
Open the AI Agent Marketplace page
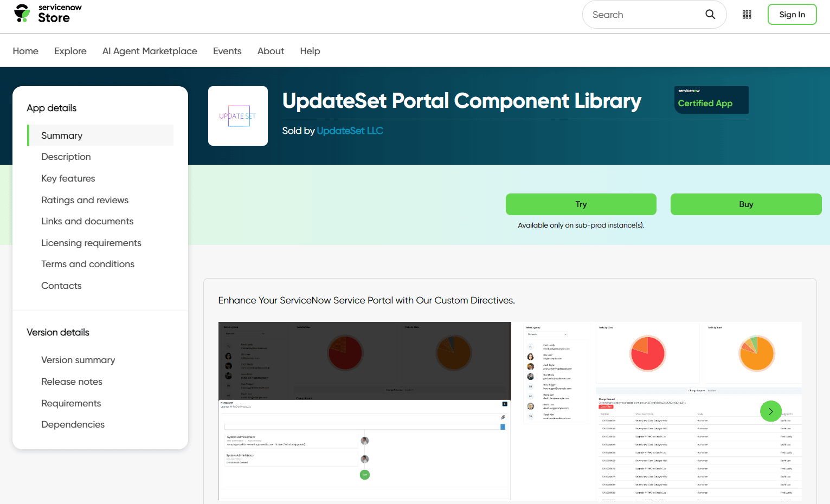tap(150, 50)
